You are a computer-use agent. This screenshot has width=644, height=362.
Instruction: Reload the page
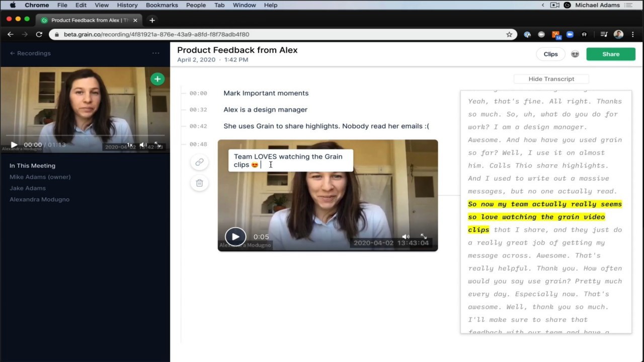pyautogui.click(x=39, y=35)
